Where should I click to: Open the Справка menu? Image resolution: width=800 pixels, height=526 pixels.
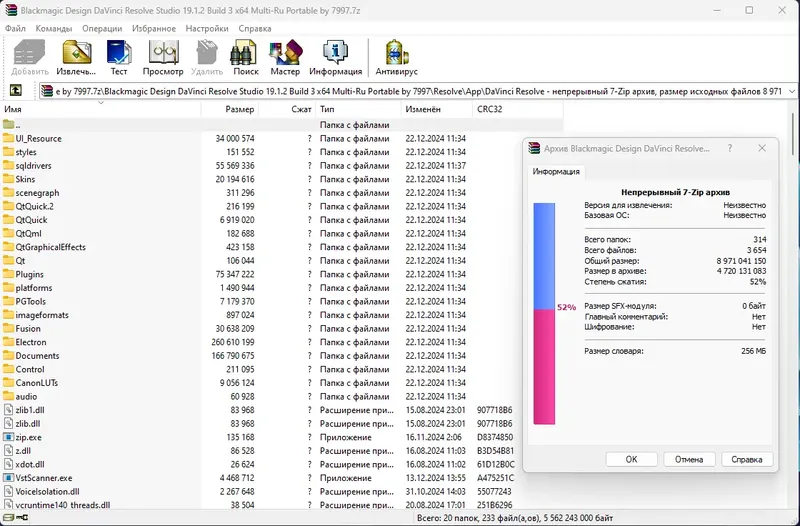click(x=255, y=29)
